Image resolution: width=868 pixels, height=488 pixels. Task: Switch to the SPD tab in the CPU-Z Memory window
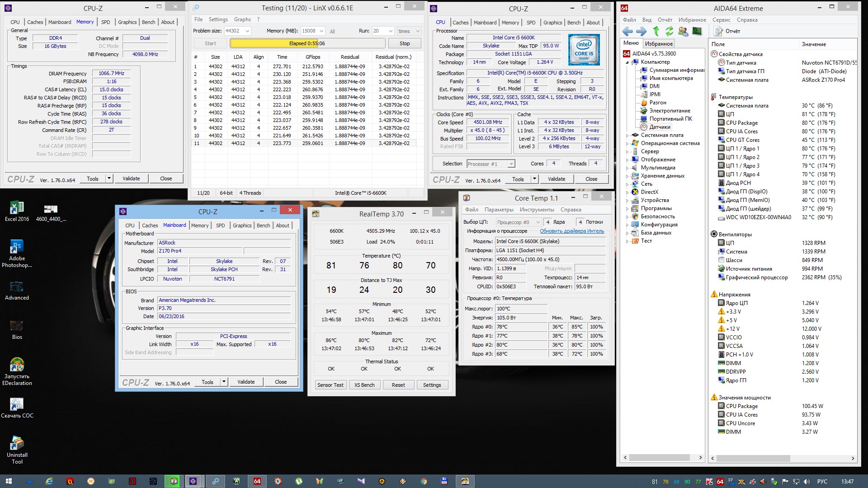(105, 22)
